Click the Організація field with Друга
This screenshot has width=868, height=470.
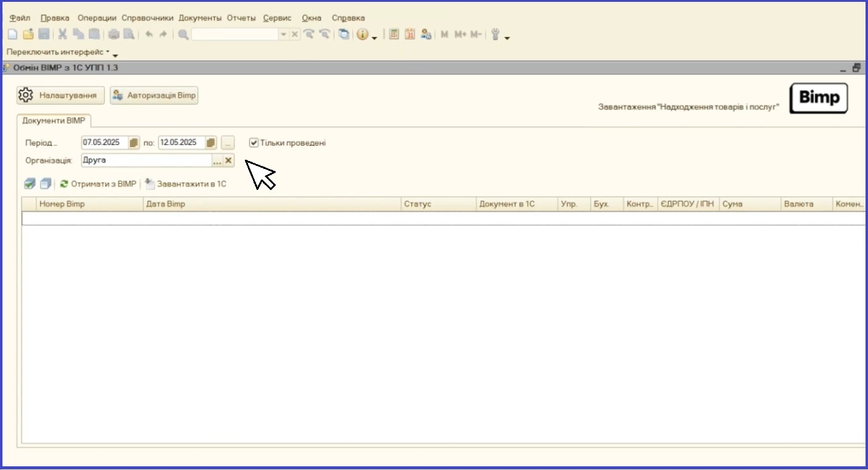[x=146, y=160]
